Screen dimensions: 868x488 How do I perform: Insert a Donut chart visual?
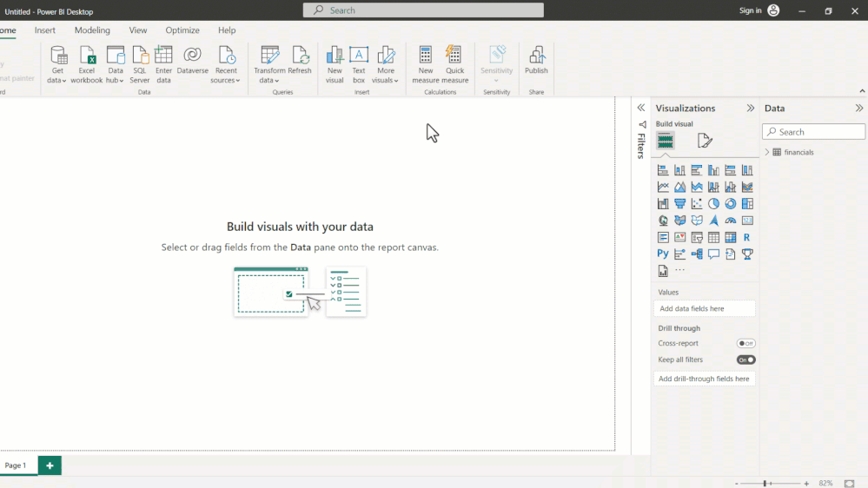(731, 203)
